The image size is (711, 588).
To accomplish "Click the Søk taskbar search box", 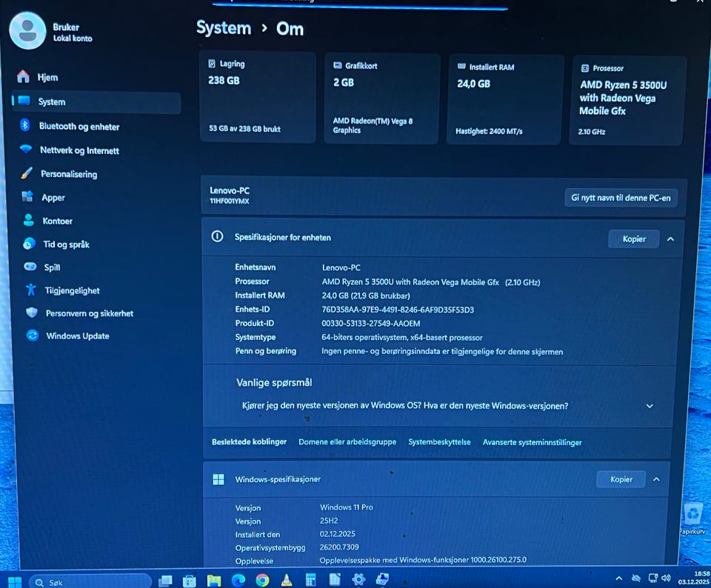I will pos(90,582).
